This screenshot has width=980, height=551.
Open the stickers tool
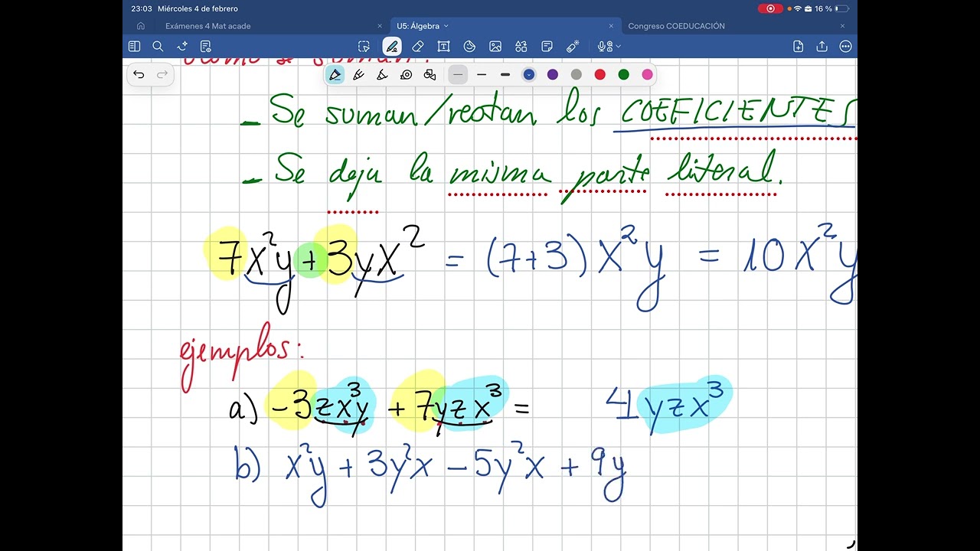coord(469,47)
